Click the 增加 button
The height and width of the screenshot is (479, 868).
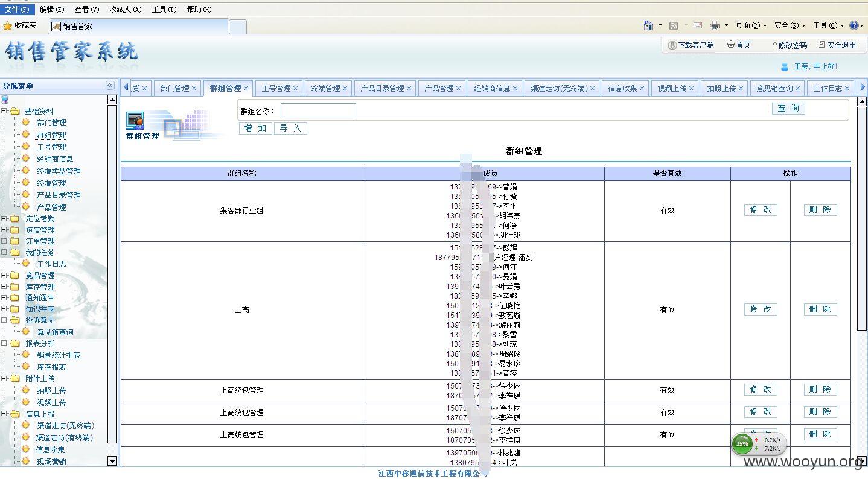pyautogui.click(x=255, y=128)
